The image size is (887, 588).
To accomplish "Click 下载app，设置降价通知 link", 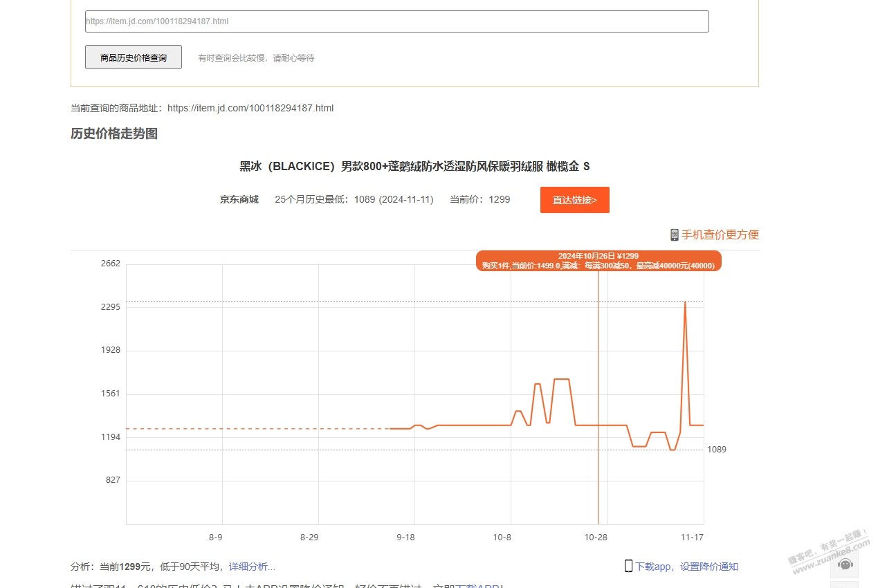I will pyautogui.click(x=687, y=567).
